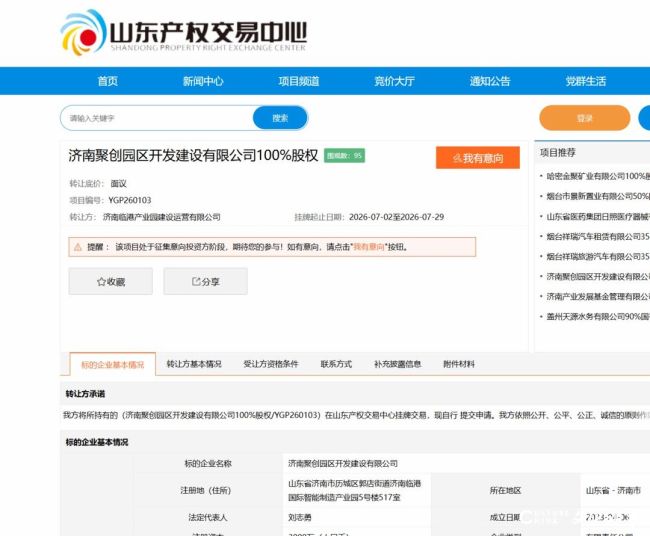Click the 项目推荐 panel heading
The width and height of the screenshot is (650, 536).
click(x=558, y=153)
